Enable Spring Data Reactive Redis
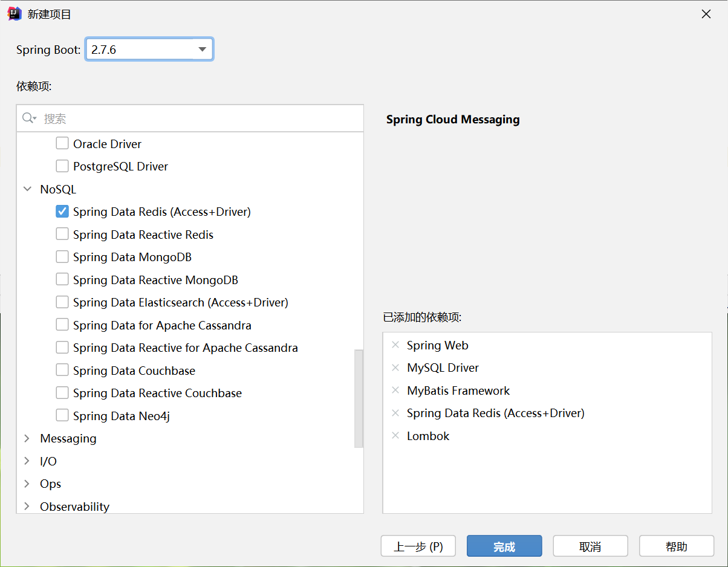Viewport: 728px width, 567px height. tap(62, 235)
